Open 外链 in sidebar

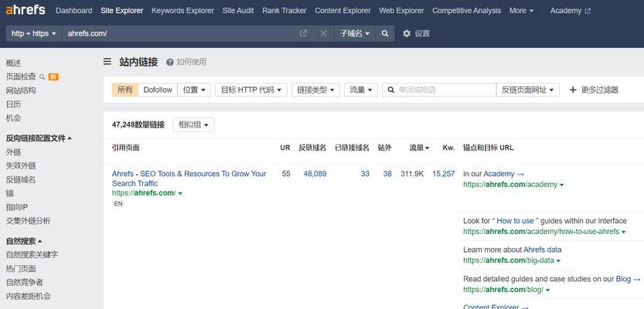click(x=14, y=152)
